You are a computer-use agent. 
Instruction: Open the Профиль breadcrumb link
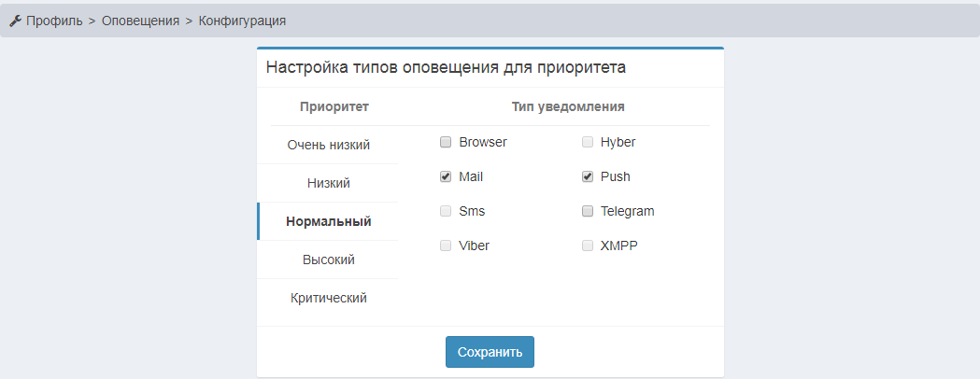pos(53,20)
